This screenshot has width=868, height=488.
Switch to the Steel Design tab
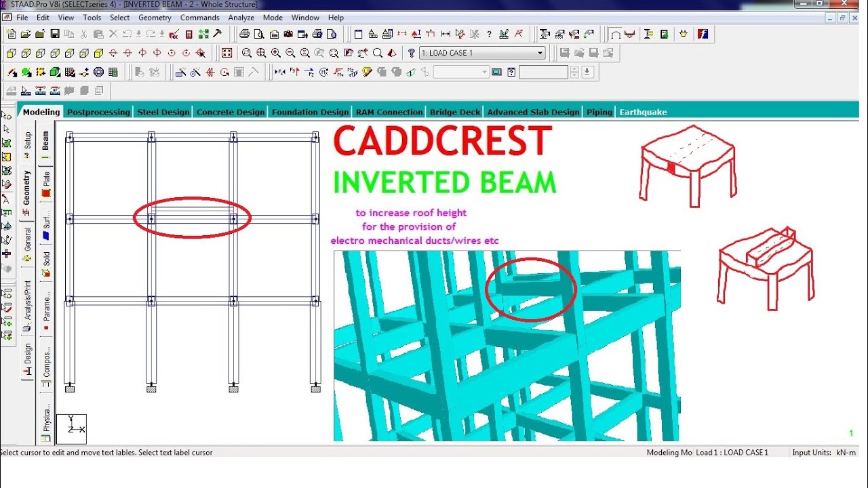coord(163,113)
